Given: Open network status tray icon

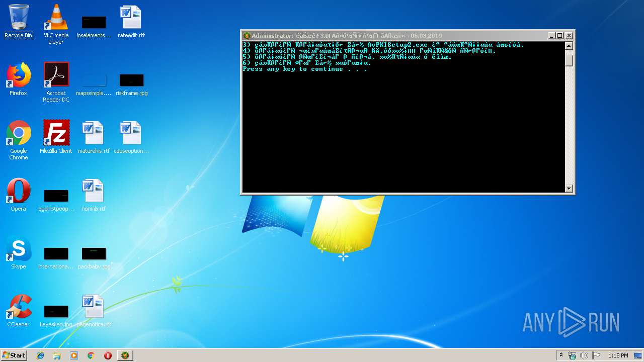Looking at the screenshot, I should coord(572,355).
